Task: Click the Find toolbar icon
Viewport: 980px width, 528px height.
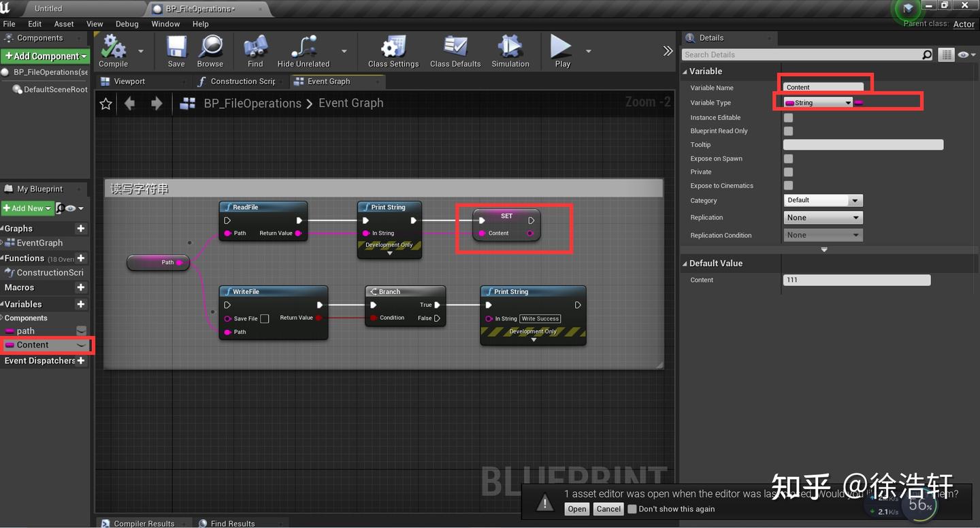Action: pos(255,51)
